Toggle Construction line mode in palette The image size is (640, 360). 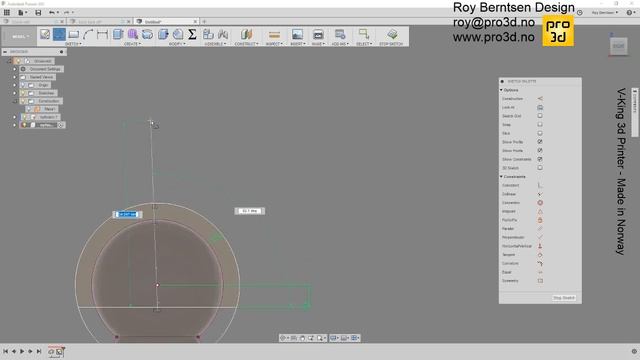[x=540, y=98]
